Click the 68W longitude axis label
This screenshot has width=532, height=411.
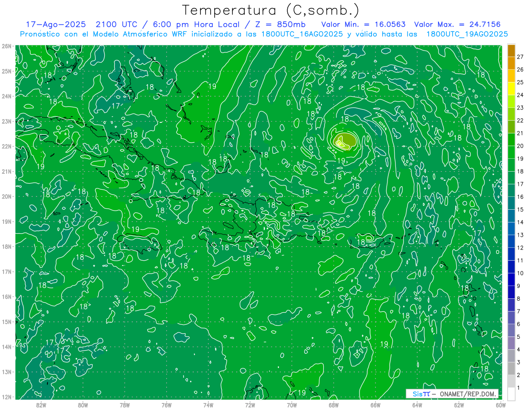[x=334, y=405]
